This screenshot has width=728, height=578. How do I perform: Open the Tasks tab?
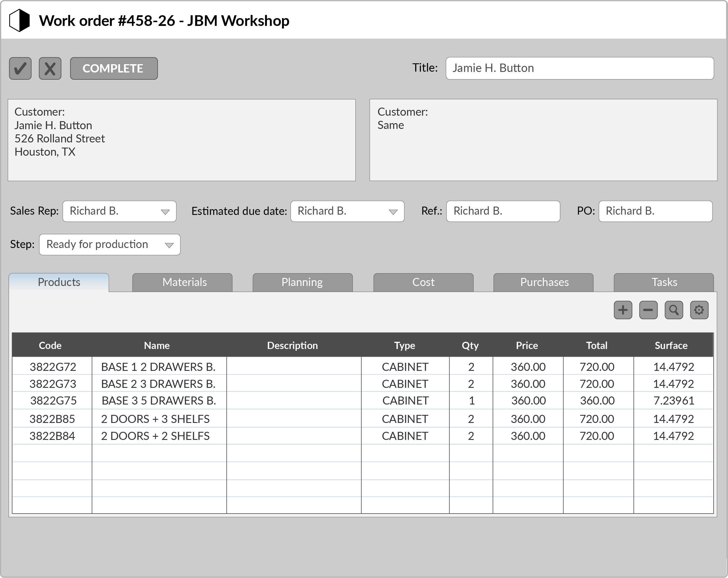coord(664,282)
